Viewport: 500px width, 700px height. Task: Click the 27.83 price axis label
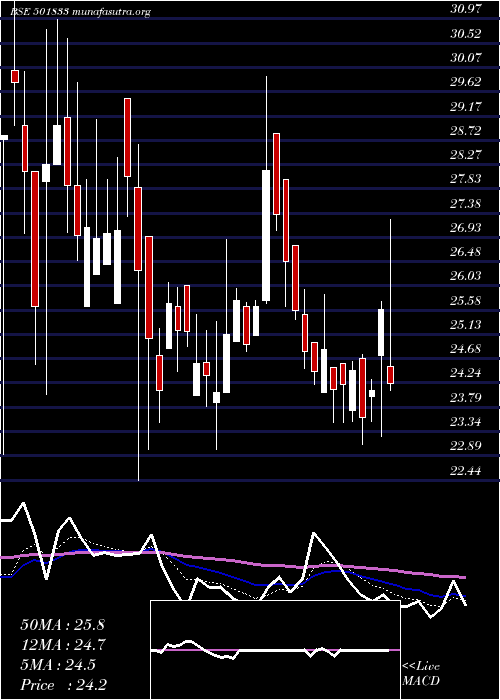pos(466,179)
